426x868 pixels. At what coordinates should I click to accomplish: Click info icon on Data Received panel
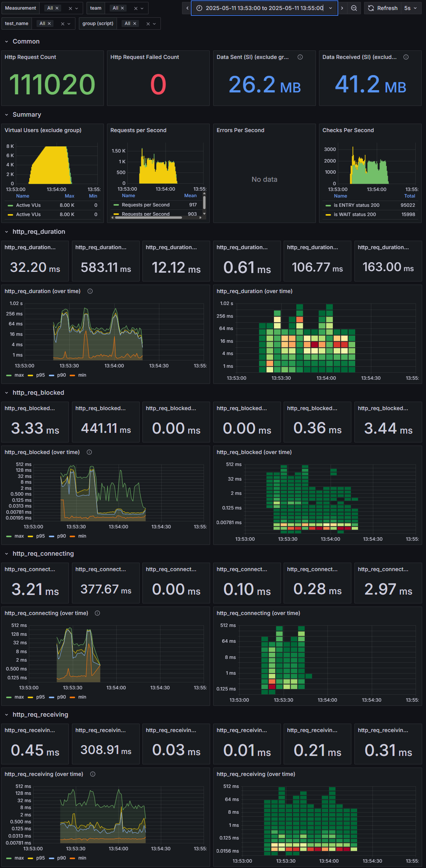coord(406,57)
